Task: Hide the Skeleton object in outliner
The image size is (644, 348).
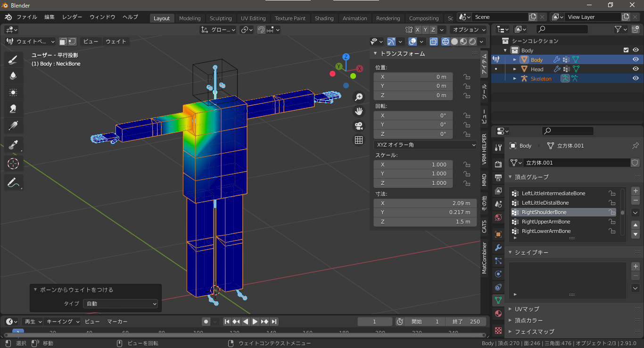Action: tap(636, 78)
